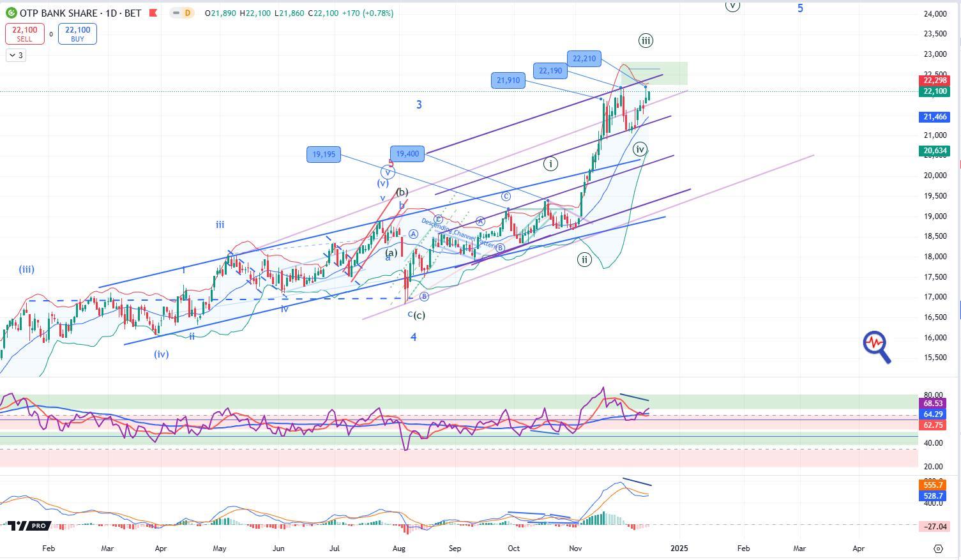Screen dimensions: 961x560
Task: Click the TradingView PRO logo
Action: pos(28,526)
